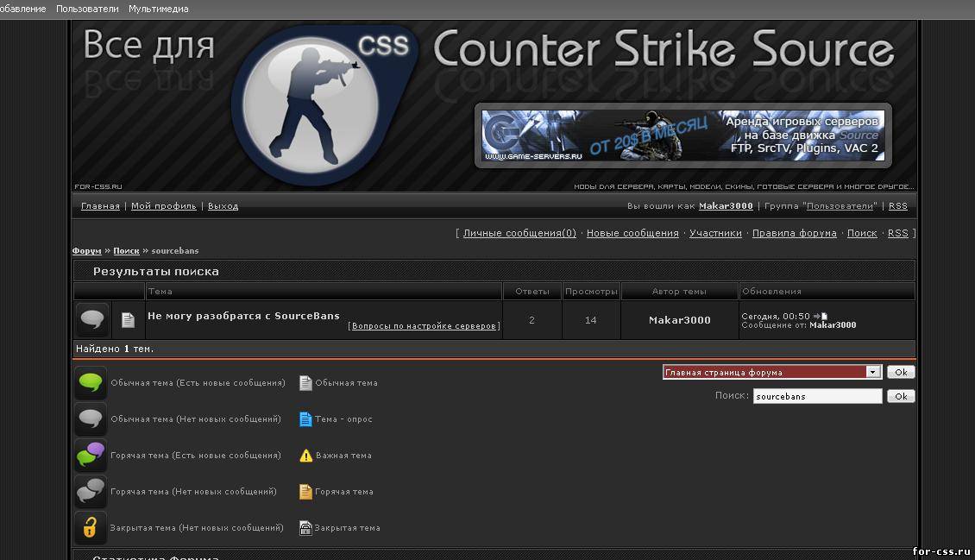Click the Поиск link in the forum toolbar
The width and height of the screenshot is (975, 560).
[x=862, y=233]
